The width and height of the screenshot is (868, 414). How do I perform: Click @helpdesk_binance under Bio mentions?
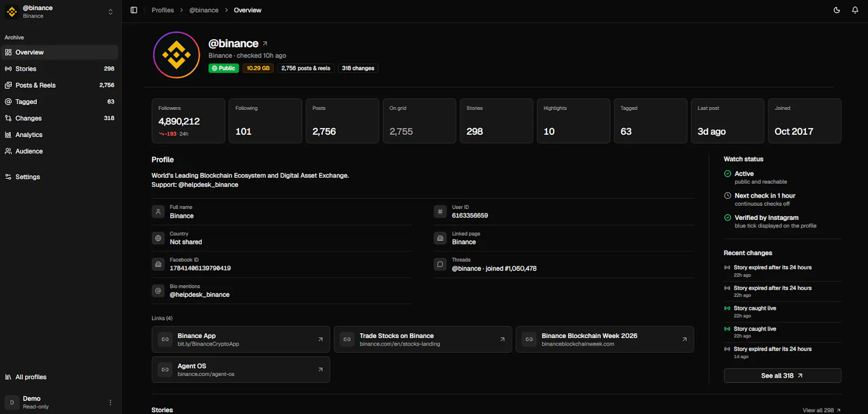(200, 295)
